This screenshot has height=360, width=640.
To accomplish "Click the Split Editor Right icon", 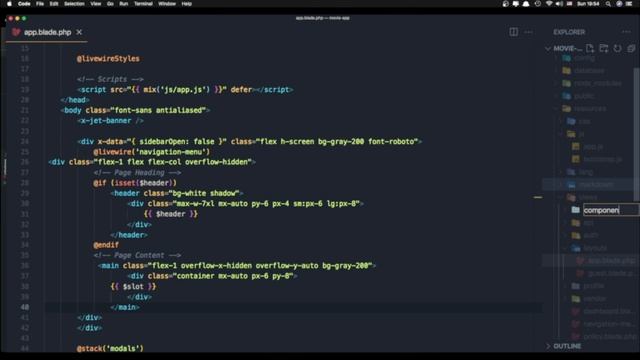I will click(x=513, y=32).
